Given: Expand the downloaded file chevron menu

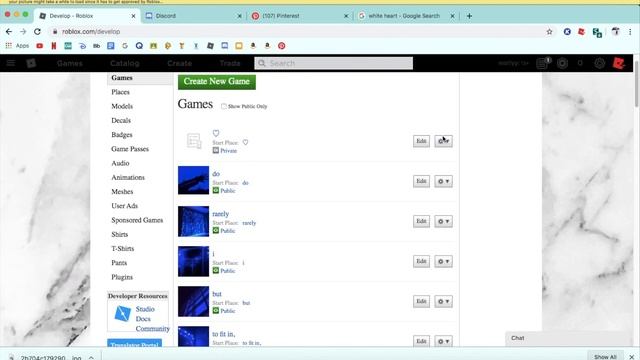Looking at the screenshot, I should [91, 357].
